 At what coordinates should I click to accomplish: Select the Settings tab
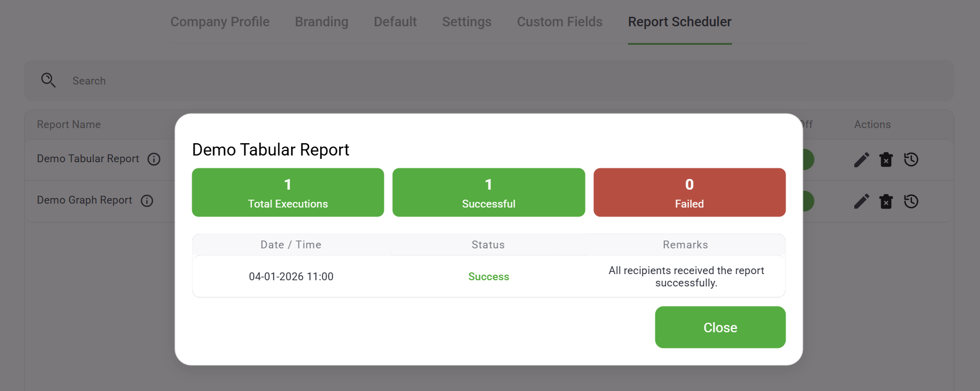tap(467, 22)
